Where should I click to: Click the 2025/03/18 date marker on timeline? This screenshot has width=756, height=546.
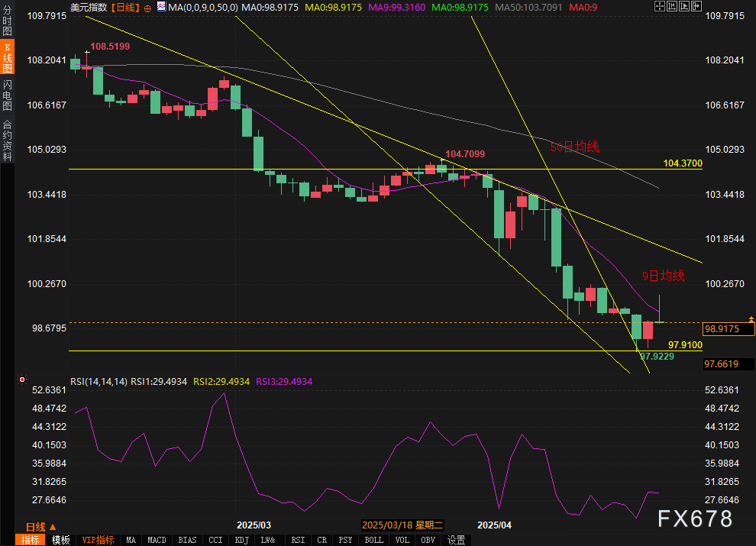[x=402, y=525]
